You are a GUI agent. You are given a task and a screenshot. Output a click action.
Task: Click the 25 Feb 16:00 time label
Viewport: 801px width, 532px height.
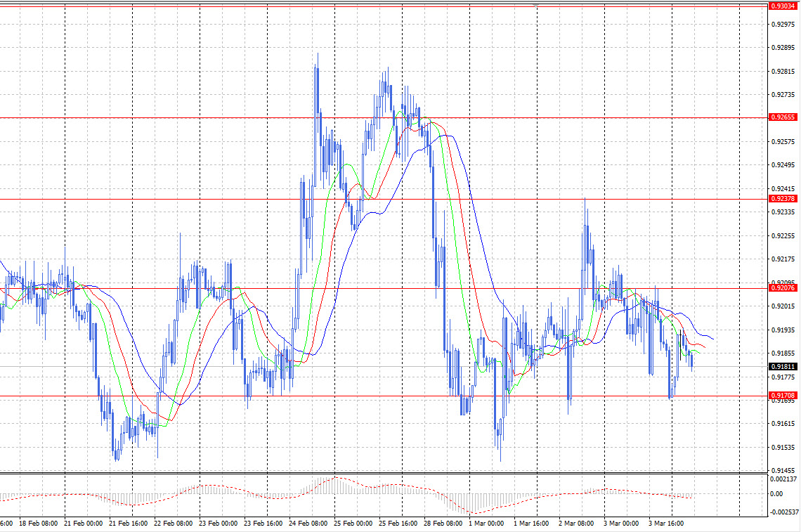pyautogui.click(x=398, y=524)
